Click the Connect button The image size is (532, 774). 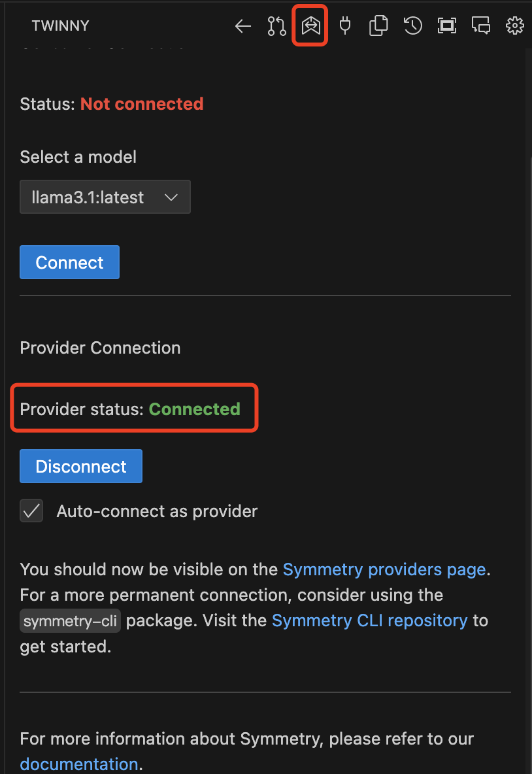coord(69,262)
